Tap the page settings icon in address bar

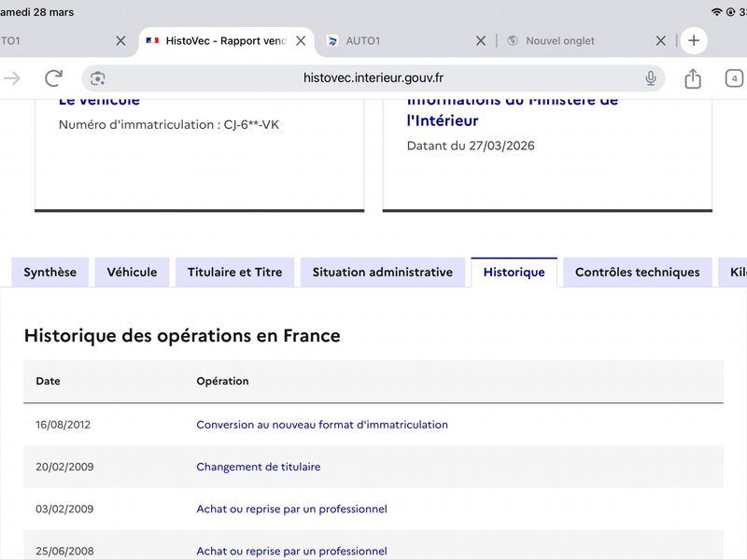point(98,78)
